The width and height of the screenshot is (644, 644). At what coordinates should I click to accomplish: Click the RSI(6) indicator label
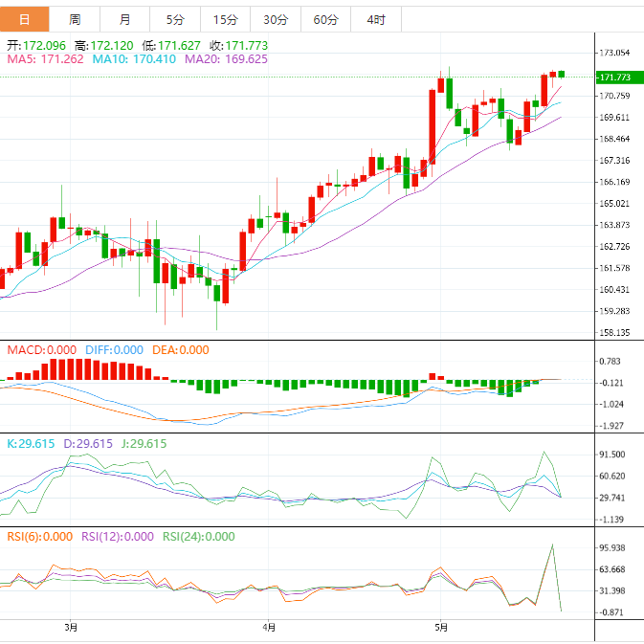tap(37, 537)
